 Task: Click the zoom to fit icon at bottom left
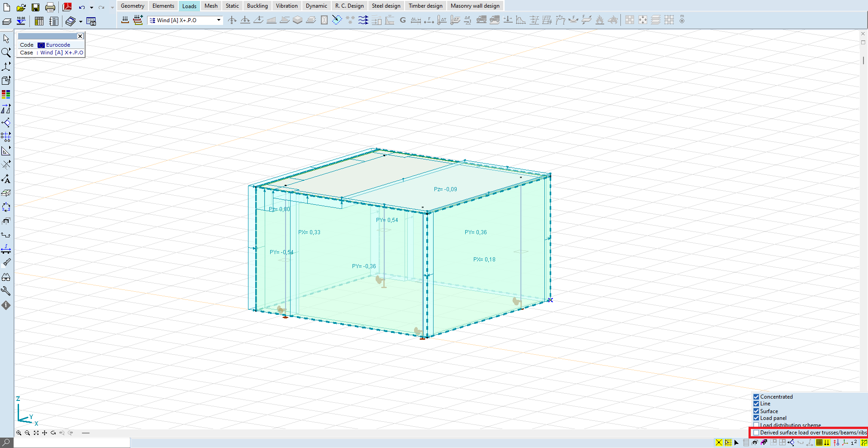(x=36, y=433)
